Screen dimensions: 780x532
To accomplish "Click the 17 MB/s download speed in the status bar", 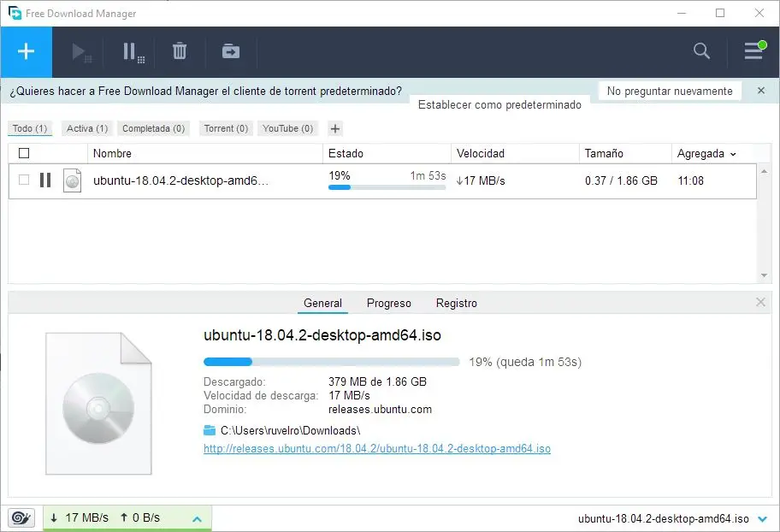I will pyautogui.click(x=80, y=517).
